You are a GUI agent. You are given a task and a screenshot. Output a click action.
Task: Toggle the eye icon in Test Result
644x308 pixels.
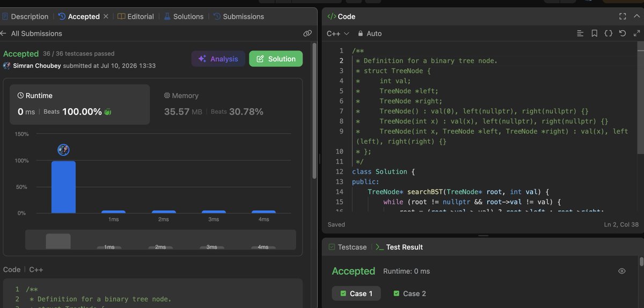click(622, 271)
